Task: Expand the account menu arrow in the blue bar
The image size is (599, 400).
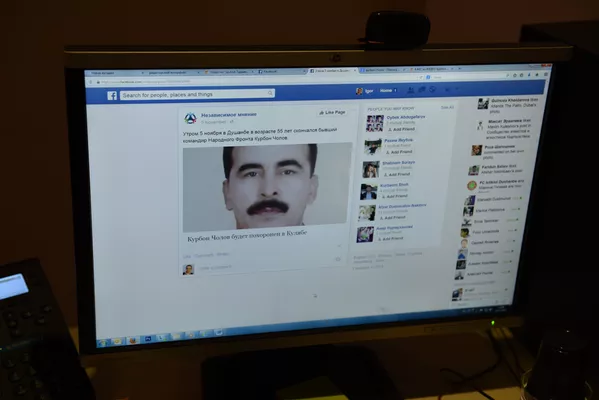Action: pos(457,90)
